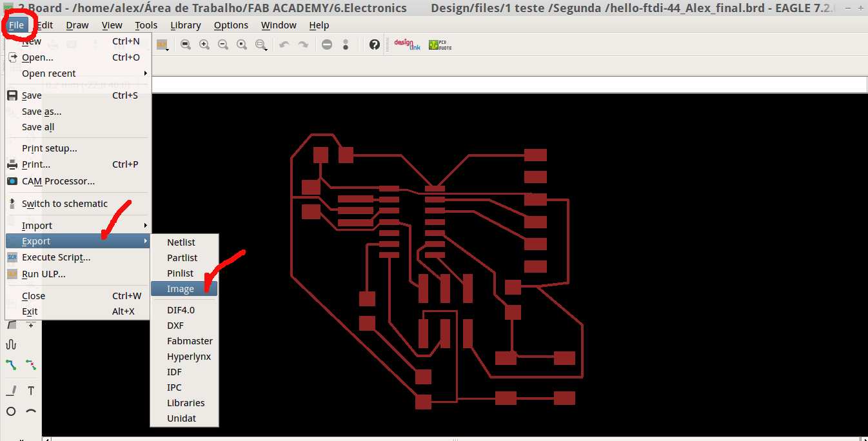Click the Redraw zoom icon
868x441 pixels.
242,44
